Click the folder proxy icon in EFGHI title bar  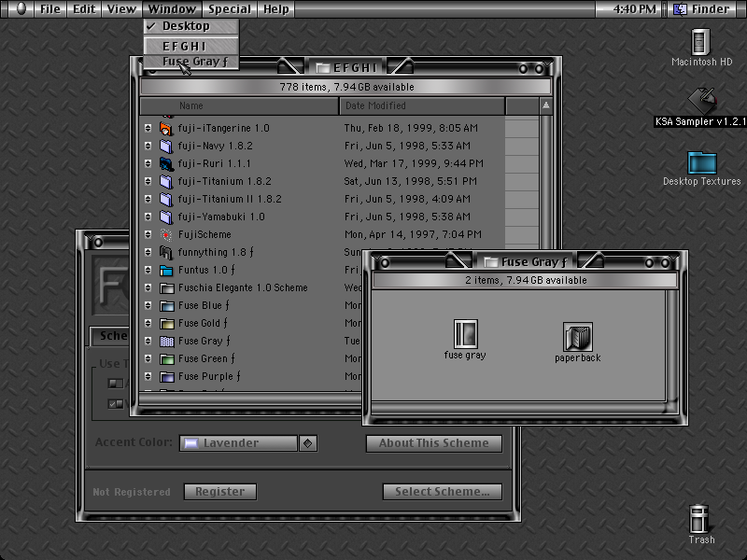pyautogui.click(x=323, y=68)
